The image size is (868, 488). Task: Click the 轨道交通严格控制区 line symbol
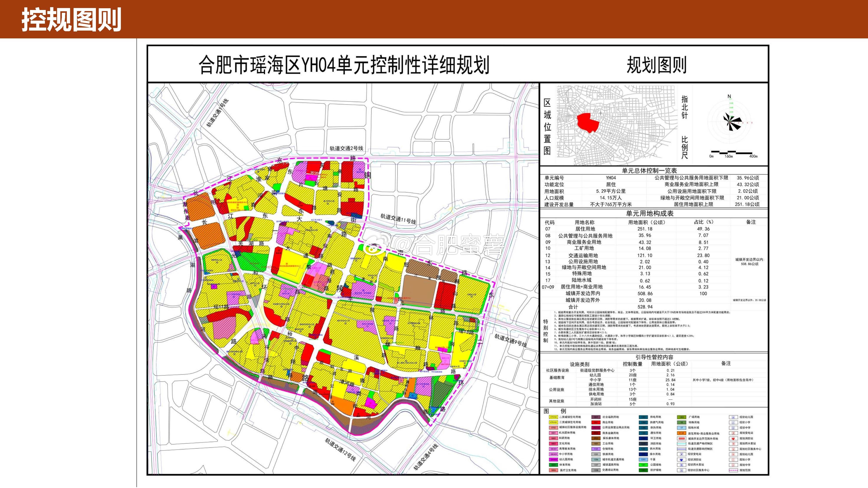681,444
